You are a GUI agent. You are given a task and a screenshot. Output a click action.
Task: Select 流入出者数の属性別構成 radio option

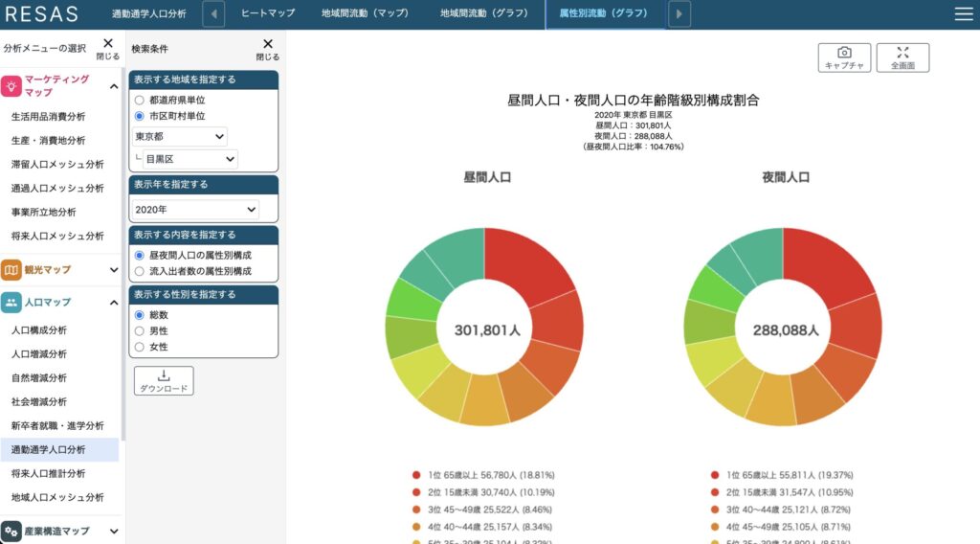click(x=140, y=271)
